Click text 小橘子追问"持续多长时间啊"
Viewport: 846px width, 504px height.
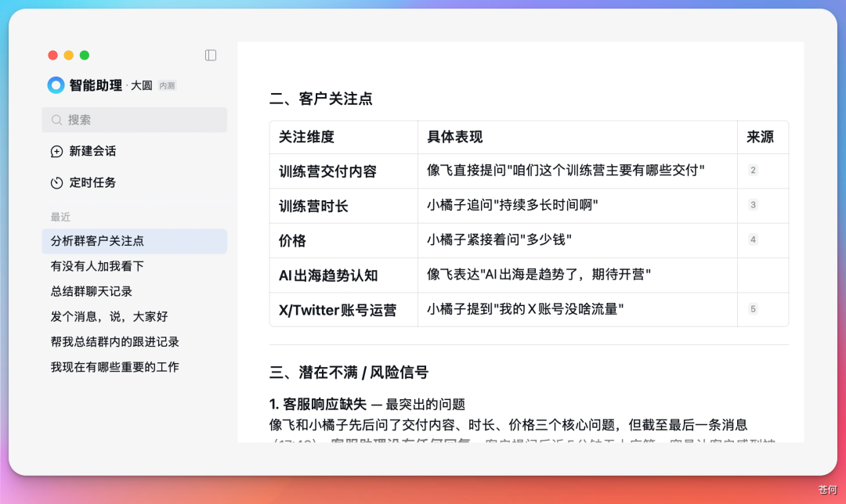[x=512, y=205]
